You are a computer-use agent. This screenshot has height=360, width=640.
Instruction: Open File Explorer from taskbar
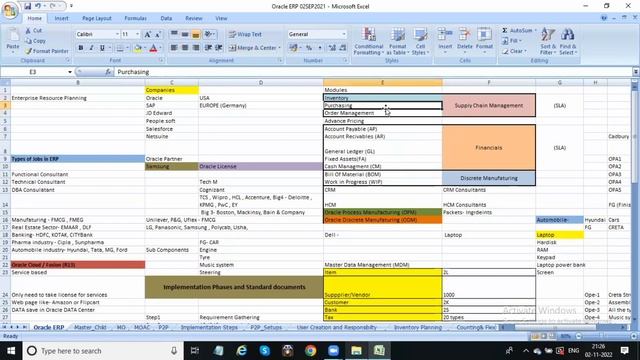point(356,351)
